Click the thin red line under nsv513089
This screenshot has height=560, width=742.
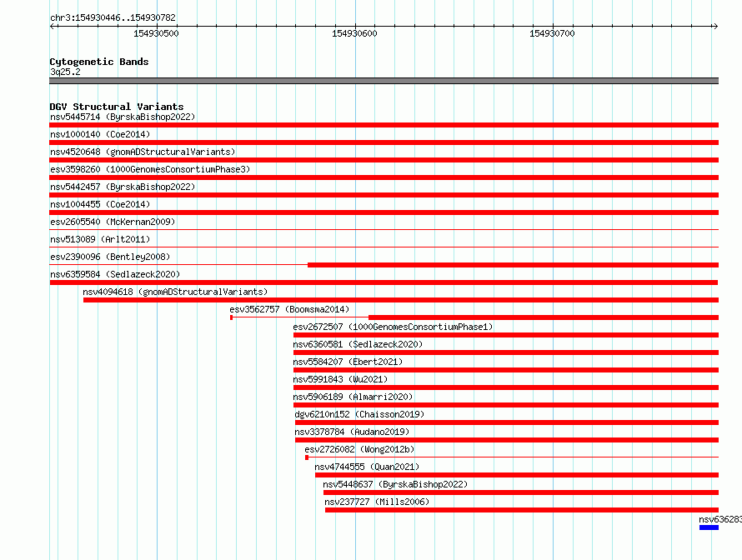pos(384,247)
